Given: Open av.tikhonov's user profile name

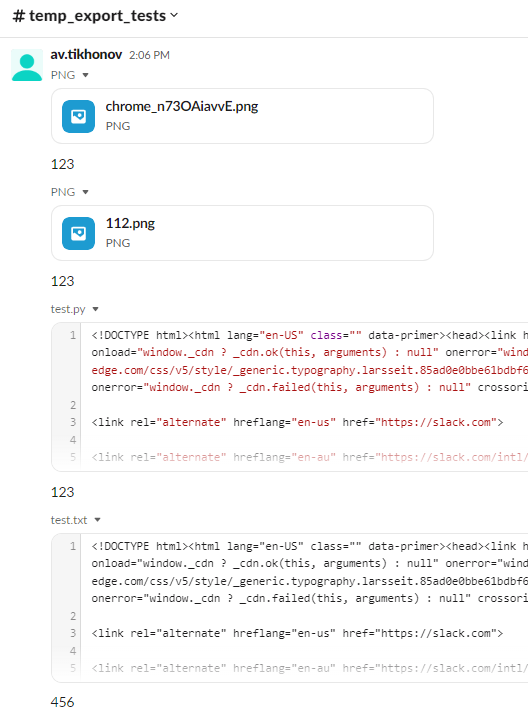Looking at the screenshot, I should (86, 55).
